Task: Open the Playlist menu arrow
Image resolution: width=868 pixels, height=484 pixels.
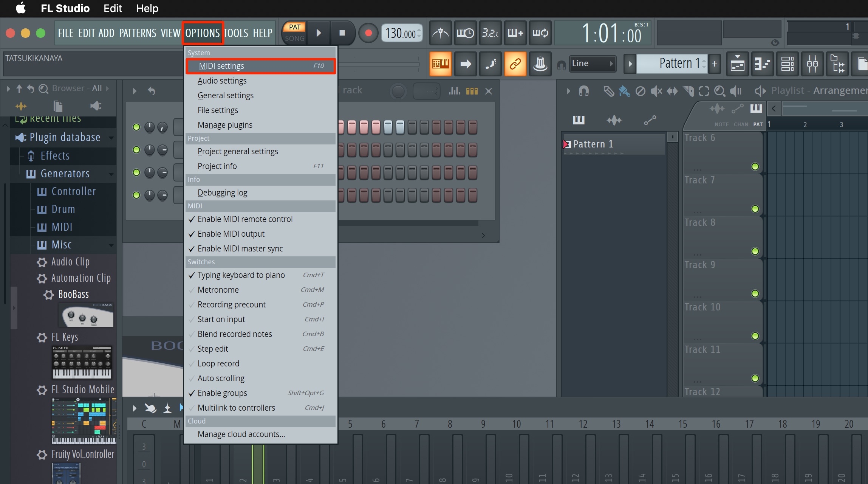Action: [x=568, y=91]
